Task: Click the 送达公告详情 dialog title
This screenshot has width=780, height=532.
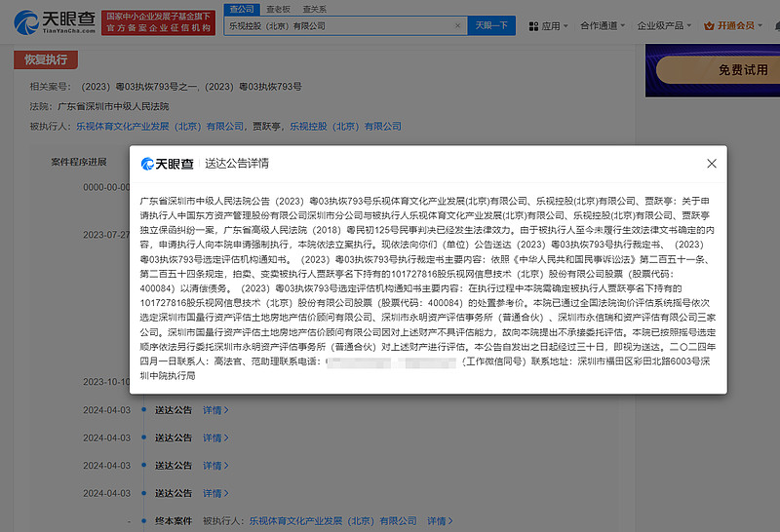Action: [x=237, y=164]
